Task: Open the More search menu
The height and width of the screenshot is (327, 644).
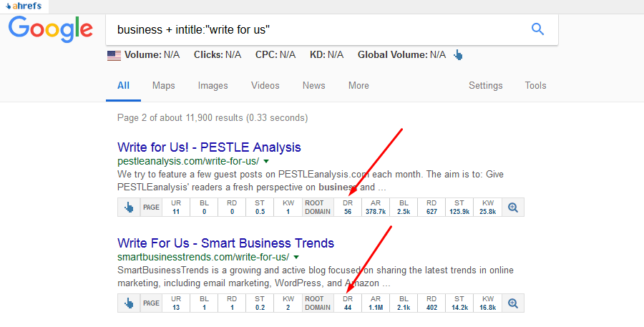Action: click(x=358, y=85)
